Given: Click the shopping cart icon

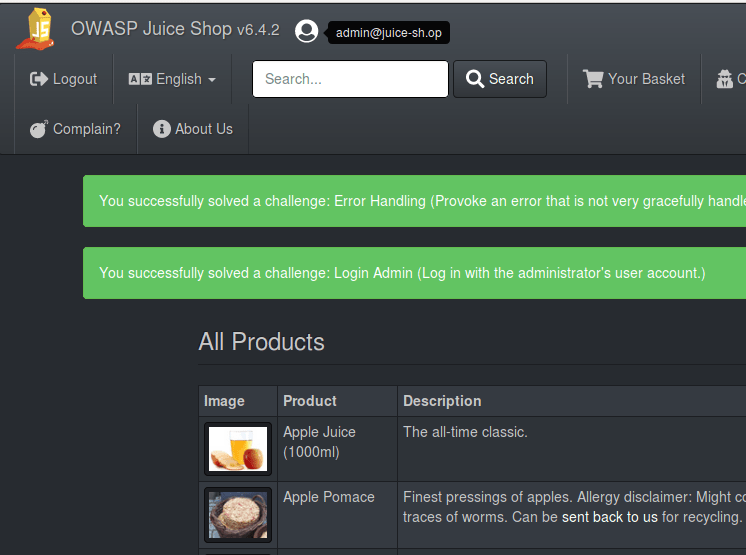Looking at the screenshot, I should pyautogui.click(x=593, y=79).
